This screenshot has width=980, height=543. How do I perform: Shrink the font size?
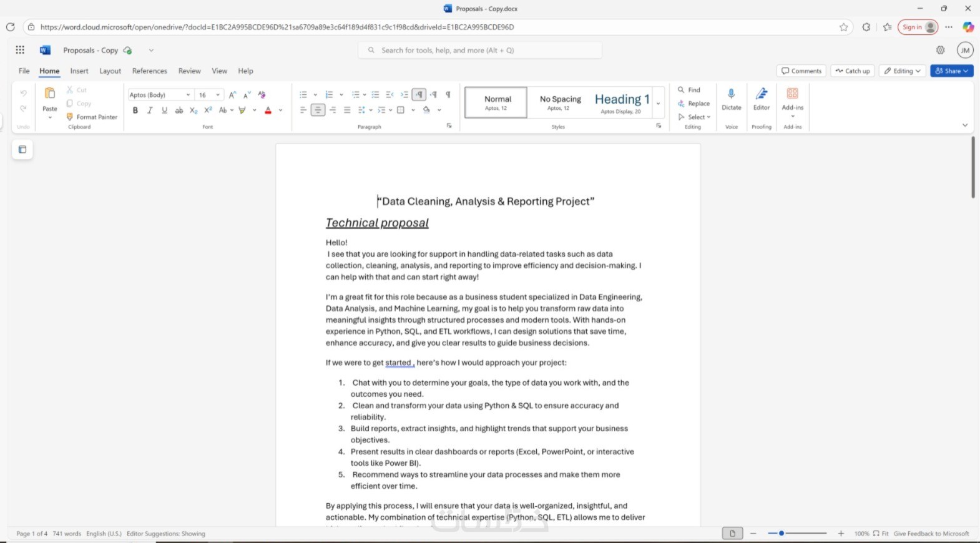247,95
